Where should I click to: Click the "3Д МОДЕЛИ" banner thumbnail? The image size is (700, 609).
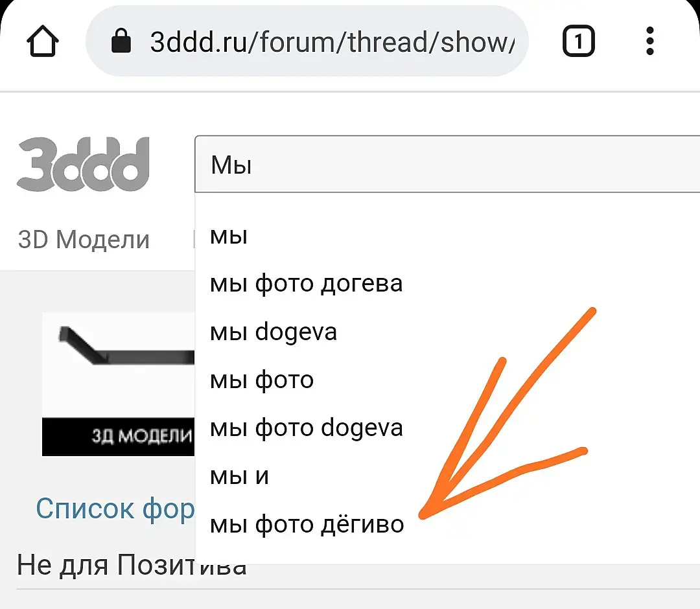pos(119,384)
